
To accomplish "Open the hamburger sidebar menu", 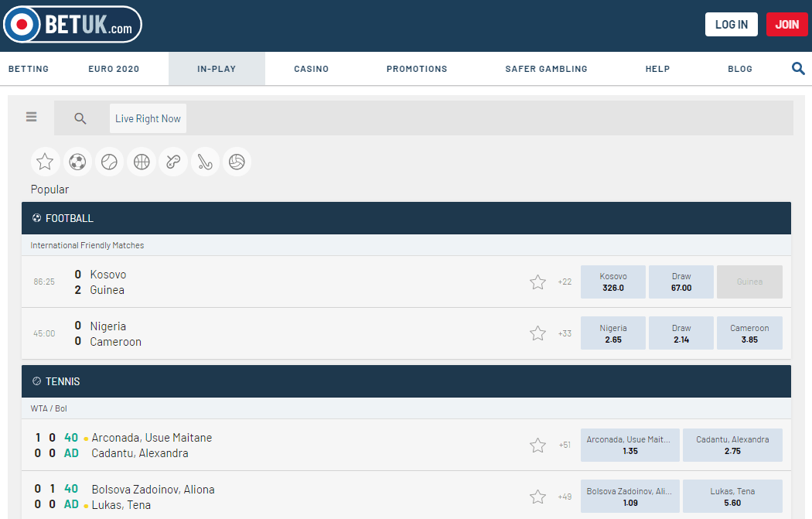I will point(32,118).
